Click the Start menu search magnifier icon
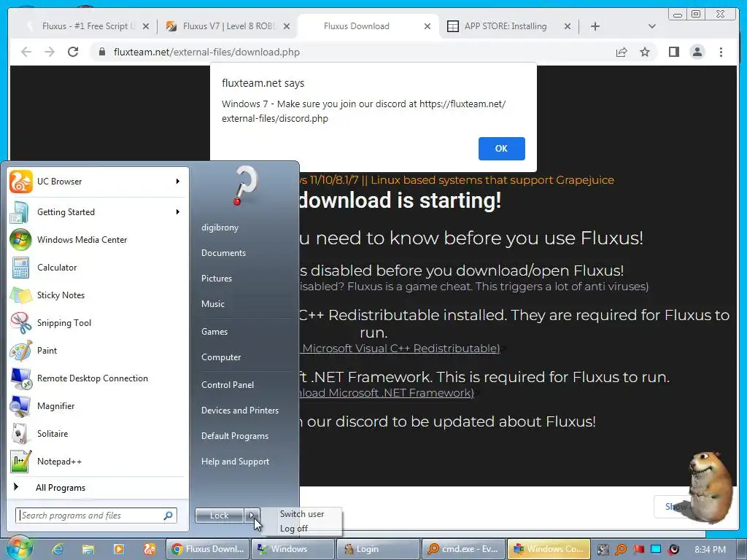Viewport: 747px width, 560px height. (169, 516)
